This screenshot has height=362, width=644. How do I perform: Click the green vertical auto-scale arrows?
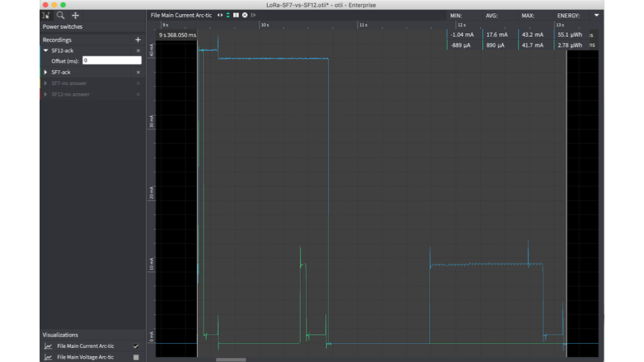(x=228, y=15)
